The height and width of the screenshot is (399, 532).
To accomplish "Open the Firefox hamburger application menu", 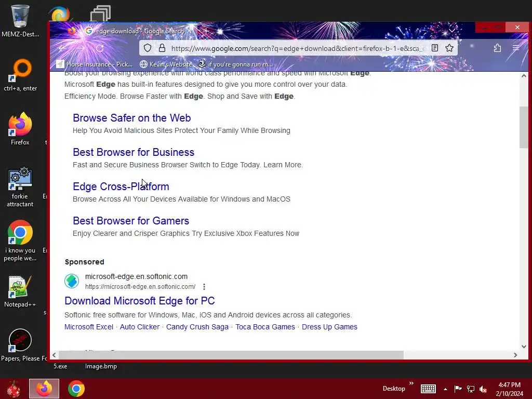I will click(x=516, y=48).
